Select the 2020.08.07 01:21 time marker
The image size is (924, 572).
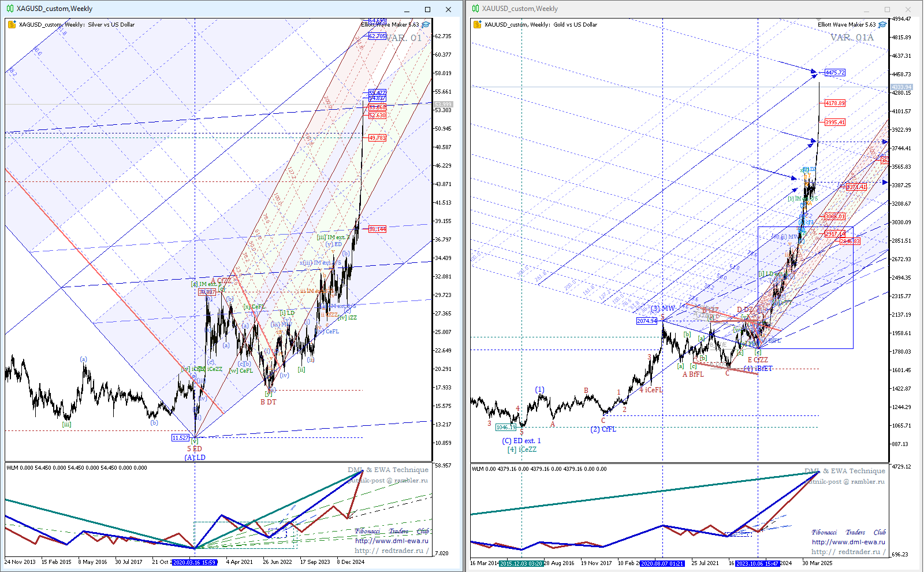(x=662, y=563)
